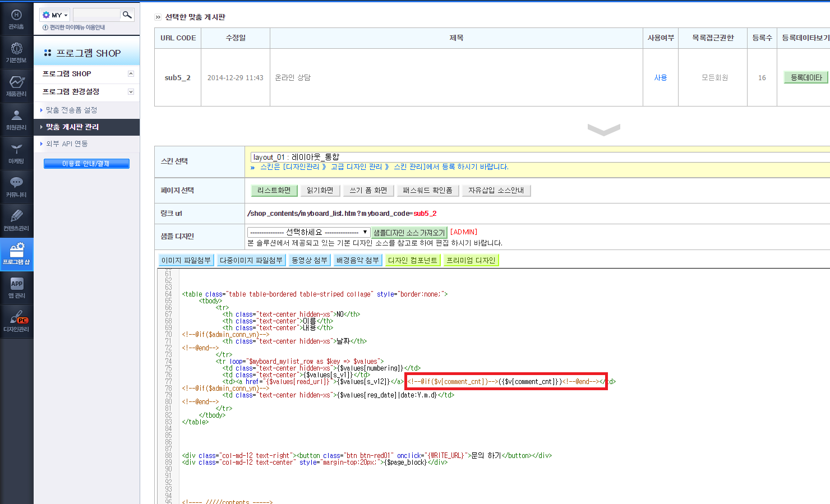Click the search magnifier icon
Screen dimensions: 830x504
click(127, 15)
